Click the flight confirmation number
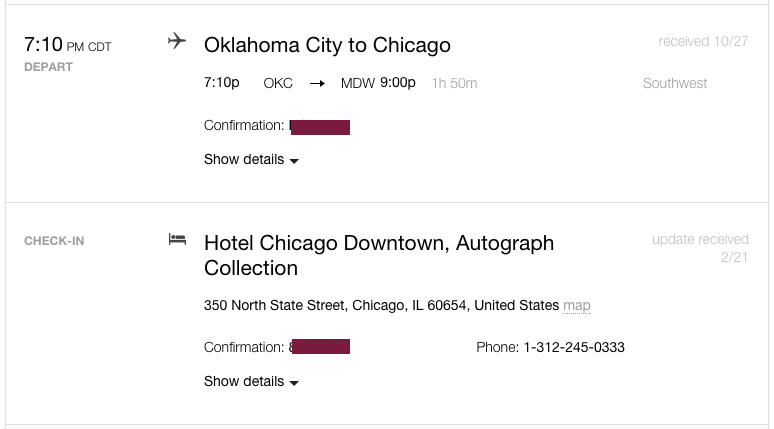This screenshot has width=774, height=429. (x=319, y=127)
